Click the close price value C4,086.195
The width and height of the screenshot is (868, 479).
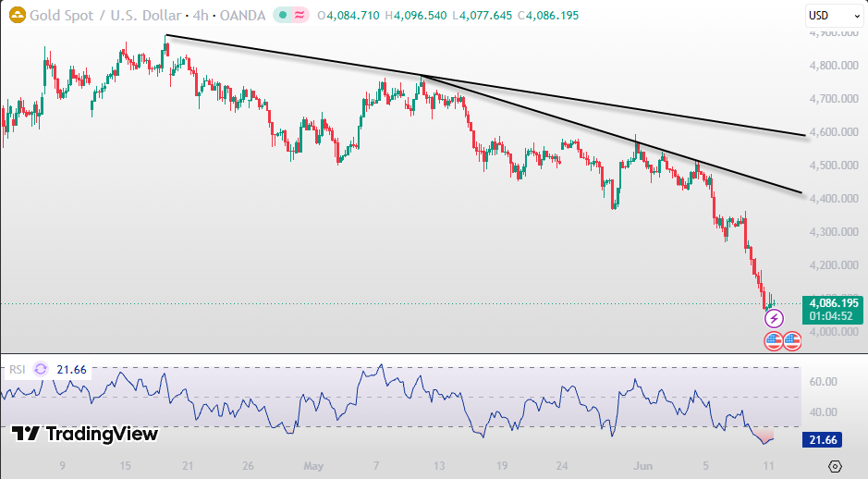(548, 16)
